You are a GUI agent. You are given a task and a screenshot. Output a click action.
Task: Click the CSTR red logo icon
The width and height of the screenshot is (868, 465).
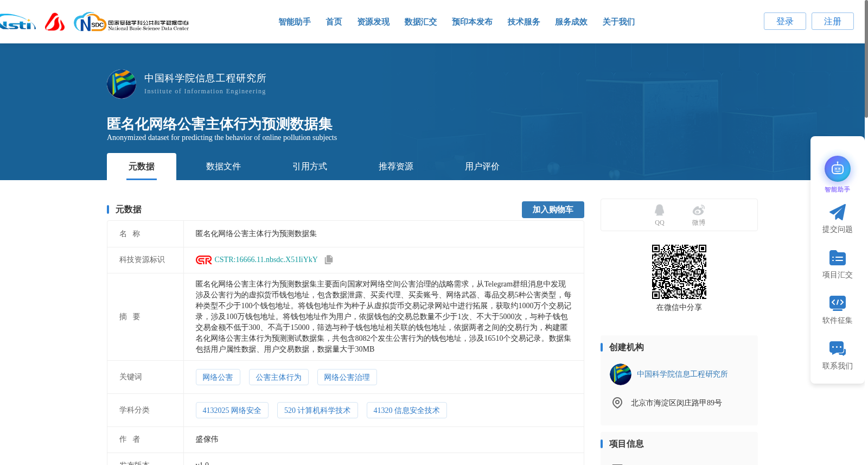tap(204, 260)
